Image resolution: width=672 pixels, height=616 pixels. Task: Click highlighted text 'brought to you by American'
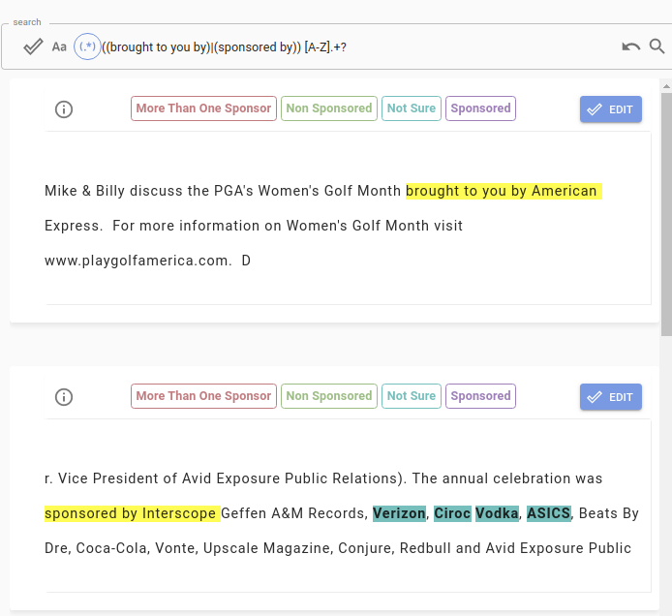point(504,191)
